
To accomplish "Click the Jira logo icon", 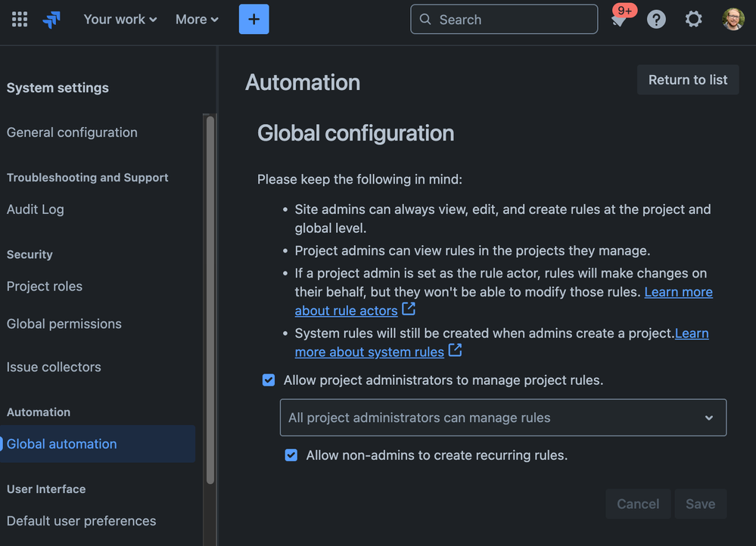I will click(x=51, y=19).
